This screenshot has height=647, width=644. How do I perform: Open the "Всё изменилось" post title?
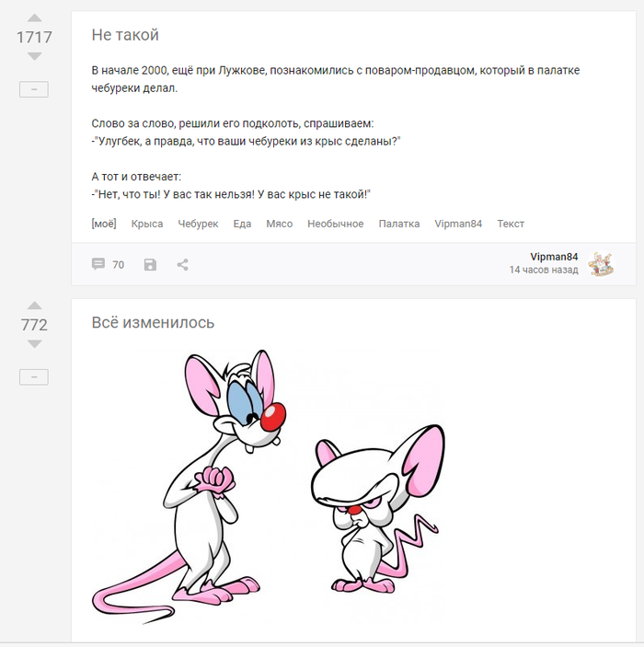click(153, 323)
